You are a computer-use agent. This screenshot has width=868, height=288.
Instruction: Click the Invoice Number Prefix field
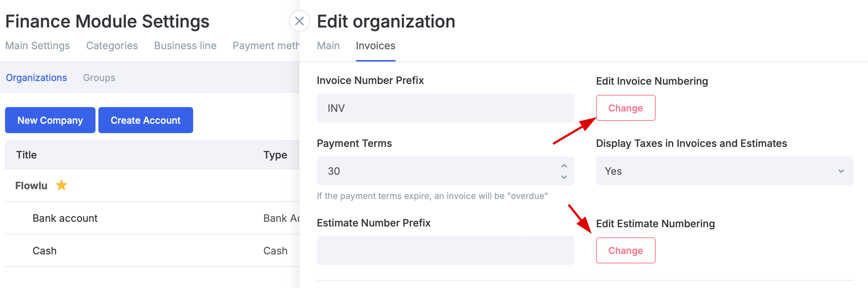(x=445, y=108)
